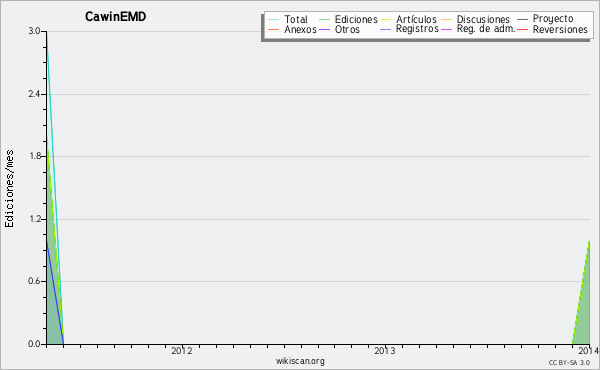Viewport: 600px width, 370px height.
Task: Click the 2012 x-axis label
Action: coord(182,350)
